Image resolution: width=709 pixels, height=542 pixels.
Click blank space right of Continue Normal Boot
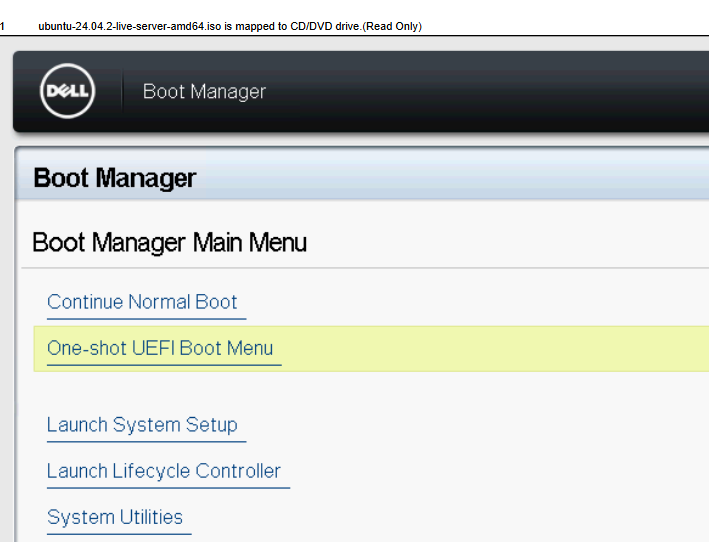point(480,302)
